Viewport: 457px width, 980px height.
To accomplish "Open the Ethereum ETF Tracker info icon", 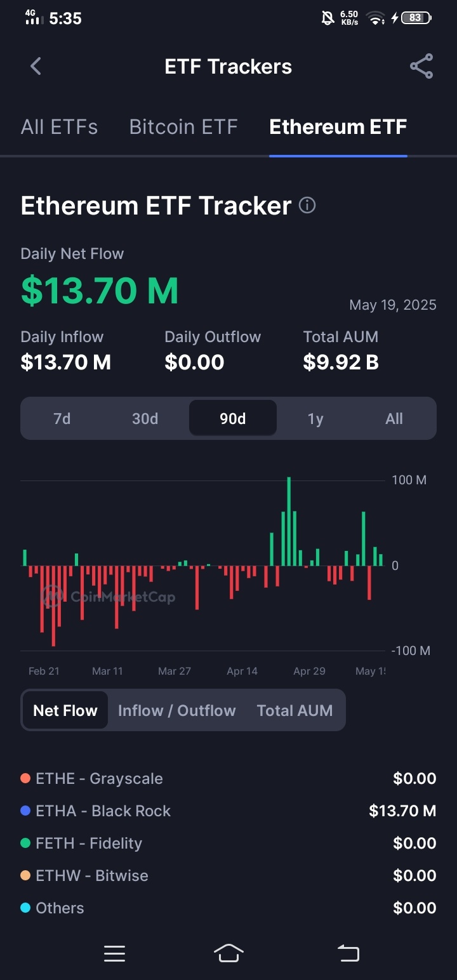I will 307,206.
